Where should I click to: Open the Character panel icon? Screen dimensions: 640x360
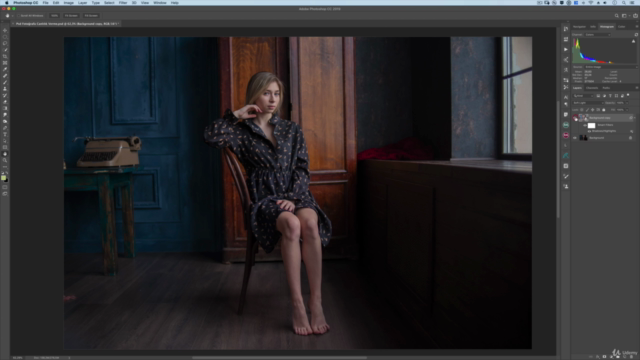click(566, 97)
